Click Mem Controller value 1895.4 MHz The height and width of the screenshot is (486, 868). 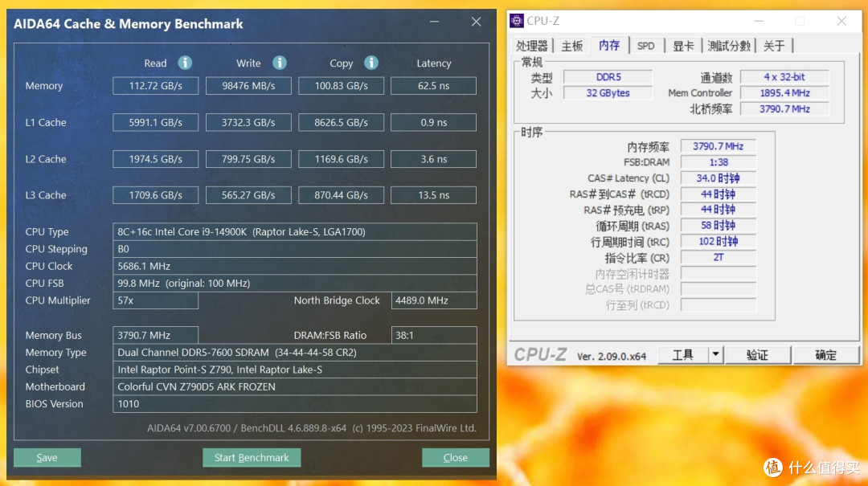(784, 93)
